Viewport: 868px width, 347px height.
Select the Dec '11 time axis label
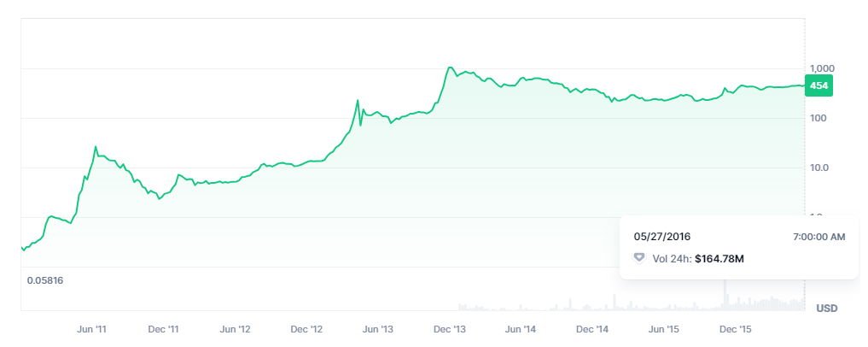(163, 328)
